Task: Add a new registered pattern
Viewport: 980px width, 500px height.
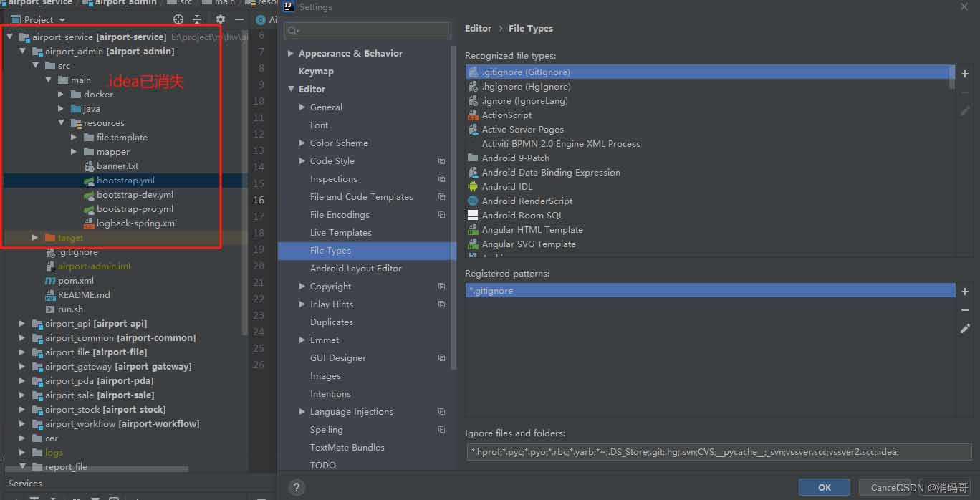Action: pyautogui.click(x=965, y=292)
